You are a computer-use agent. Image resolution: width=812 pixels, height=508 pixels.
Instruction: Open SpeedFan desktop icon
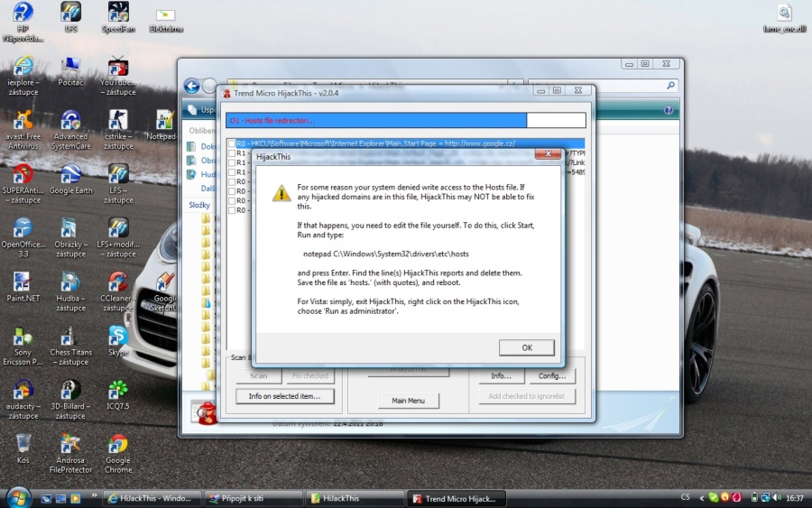click(118, 18)
